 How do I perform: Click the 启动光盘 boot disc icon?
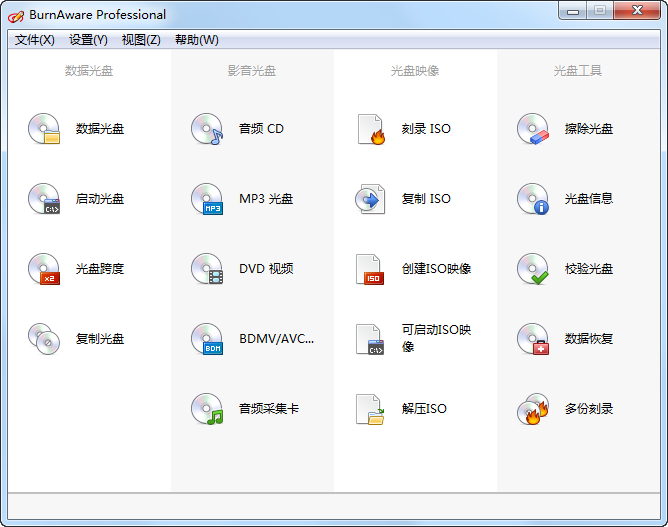[44, 199]
